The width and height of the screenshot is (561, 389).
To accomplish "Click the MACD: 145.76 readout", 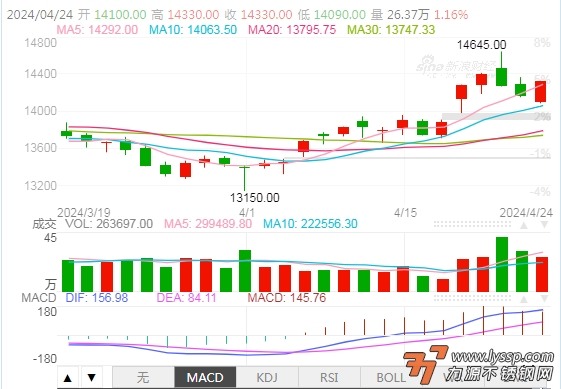I will [287, 298].
